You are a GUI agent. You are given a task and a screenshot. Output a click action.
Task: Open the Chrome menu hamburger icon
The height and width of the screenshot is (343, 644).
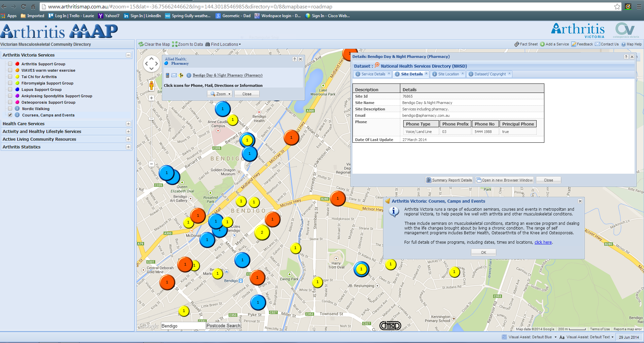pyautogui.click(x=639, y=6)
